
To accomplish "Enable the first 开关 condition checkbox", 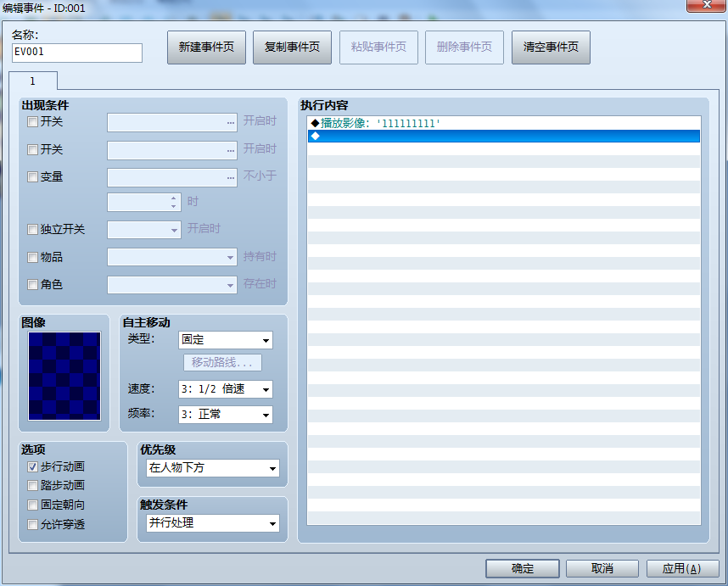I will (32, 122).
